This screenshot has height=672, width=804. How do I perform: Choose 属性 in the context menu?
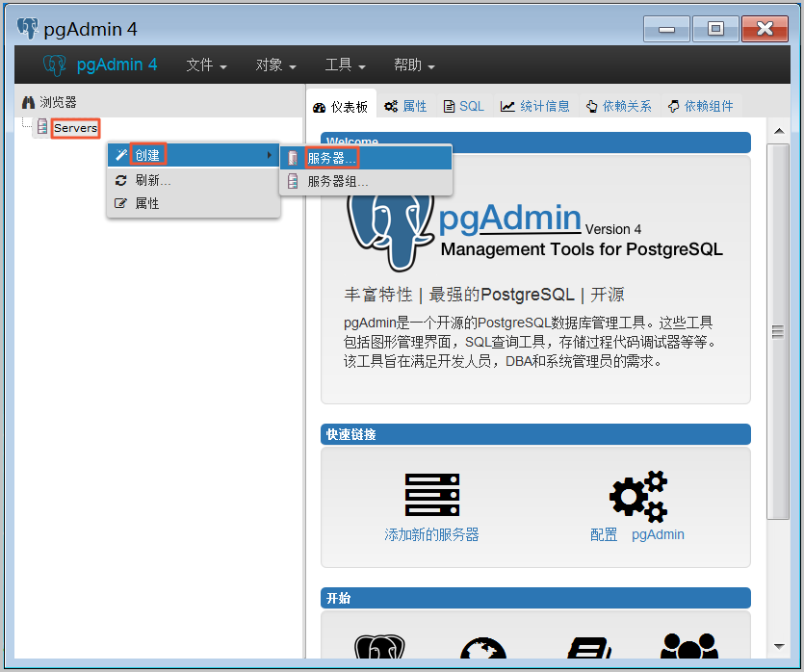click(x=193, y=203)
